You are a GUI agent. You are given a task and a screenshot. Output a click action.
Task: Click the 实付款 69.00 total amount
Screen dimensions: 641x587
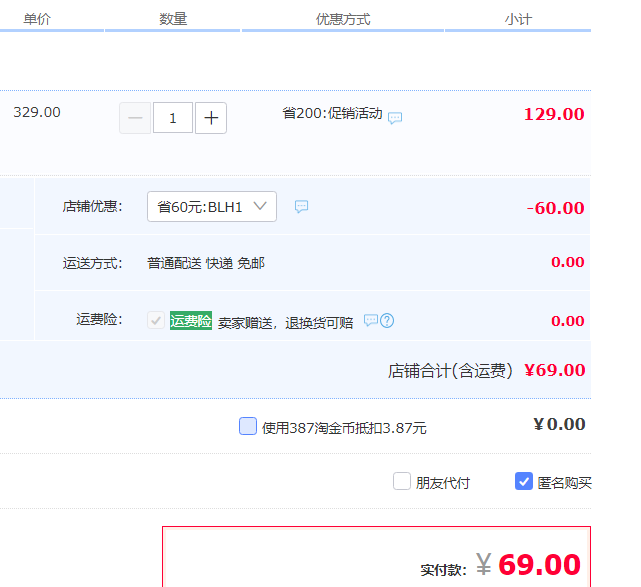coord(538,565)
